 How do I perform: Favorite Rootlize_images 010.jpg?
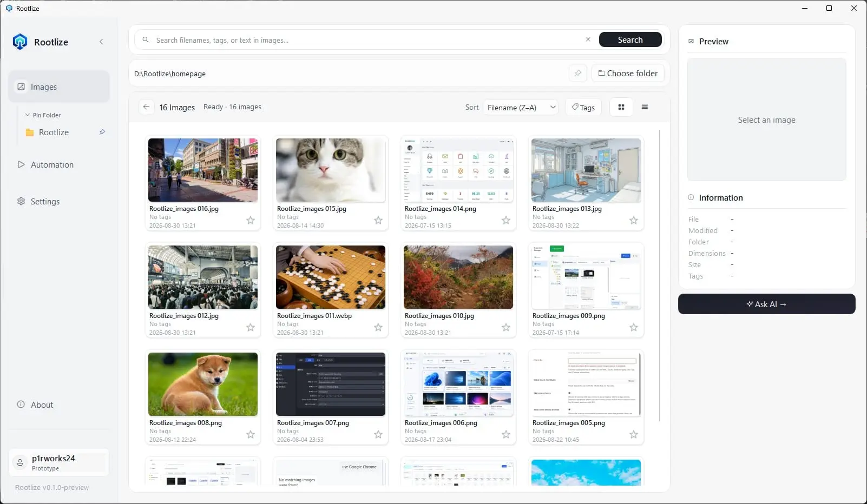tap(506, 327)
